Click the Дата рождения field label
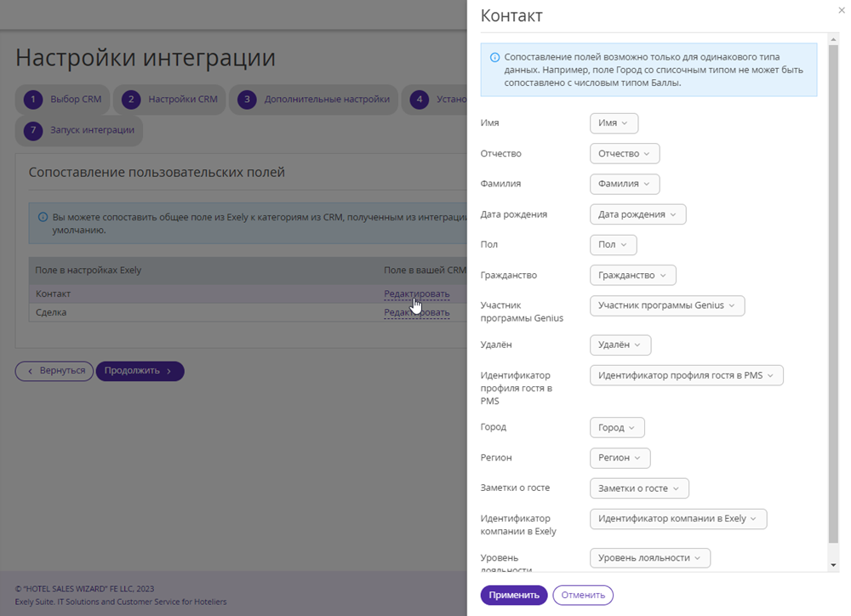851x616 pixels. [x=514, y=214]
